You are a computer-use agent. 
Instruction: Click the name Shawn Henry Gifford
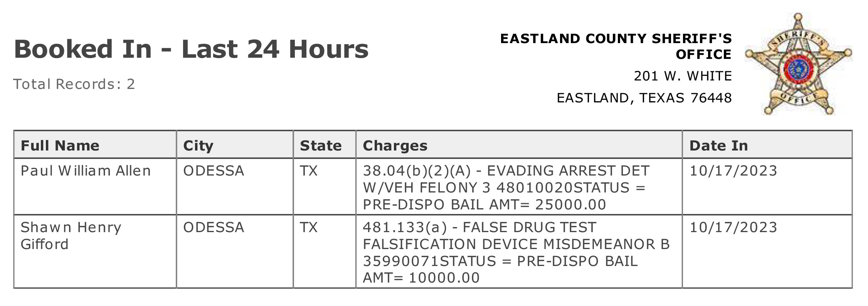pos(71,236)
